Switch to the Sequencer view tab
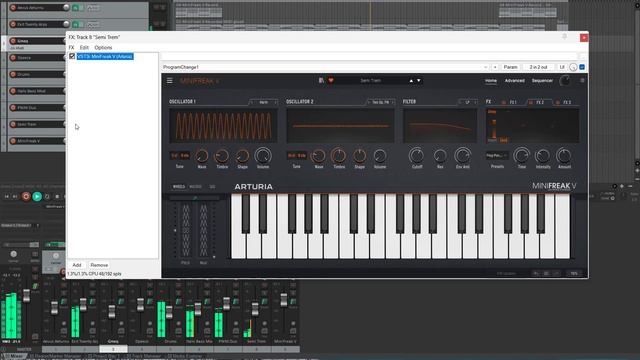This screenshot has height=360, width=640. [x=542, y=80]
